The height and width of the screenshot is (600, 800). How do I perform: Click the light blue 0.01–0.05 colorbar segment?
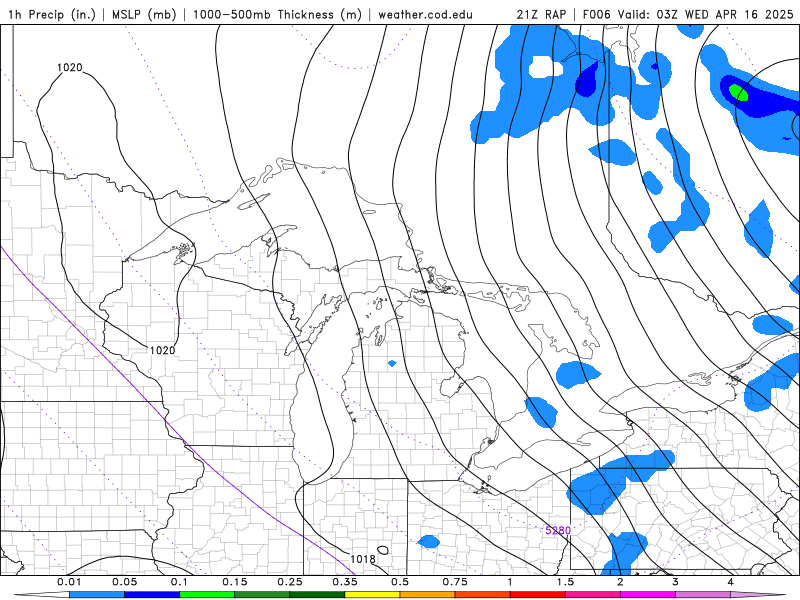97,595
